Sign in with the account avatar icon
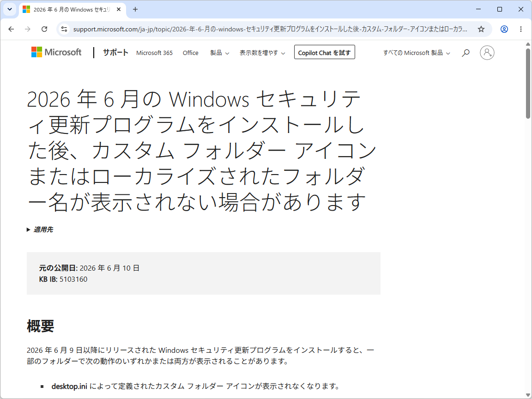The image size is (532, 399). [x=487, y=53]
